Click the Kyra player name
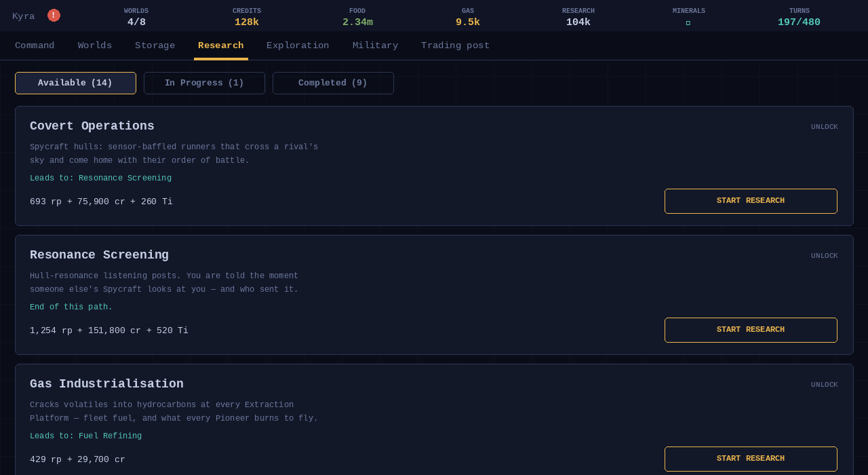The width and height of the screenshot is (868, 475). (24, 16)
